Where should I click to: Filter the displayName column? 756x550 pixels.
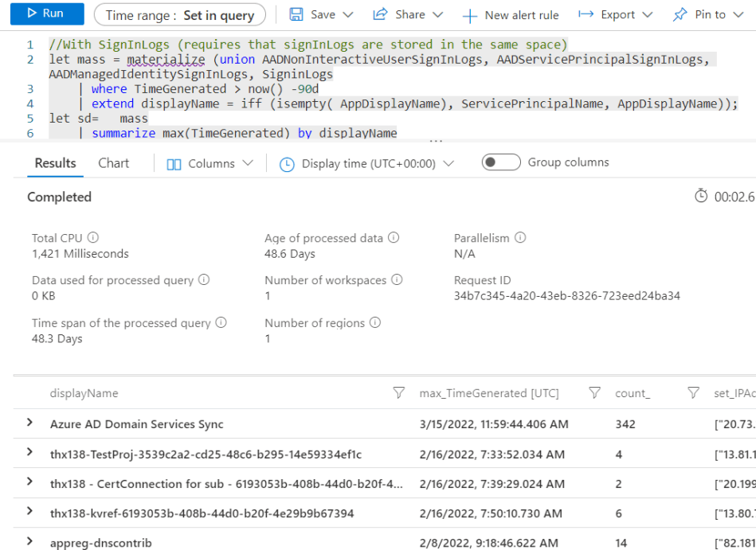tap(399, 393)
